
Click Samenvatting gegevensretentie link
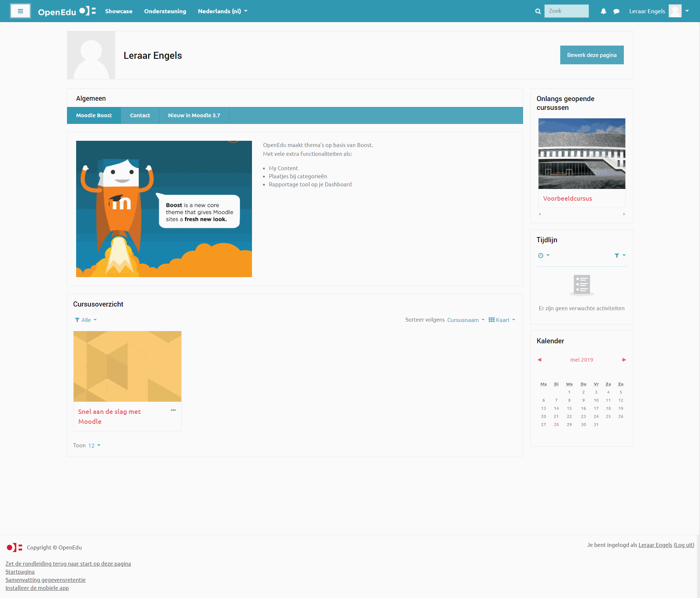(x=46, y=580)
